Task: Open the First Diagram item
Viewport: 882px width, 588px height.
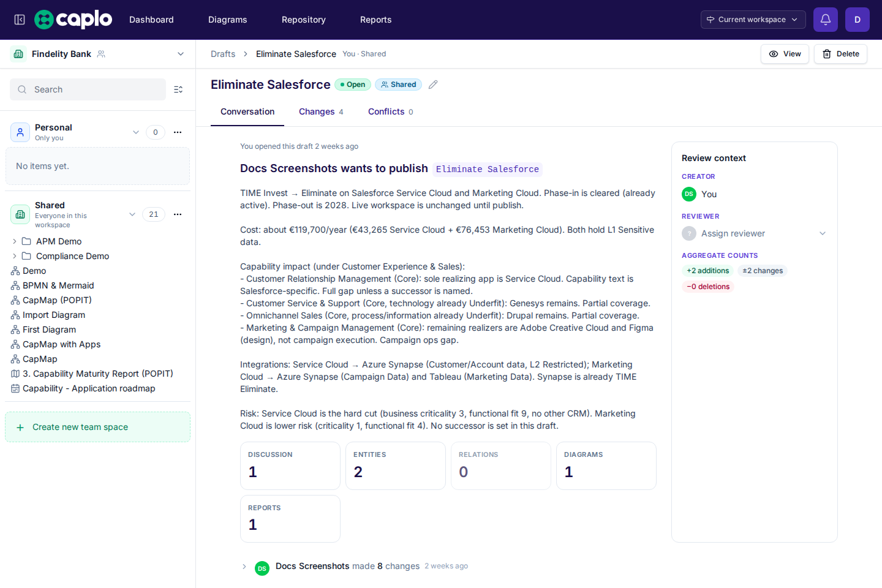Action: [49, 330]
